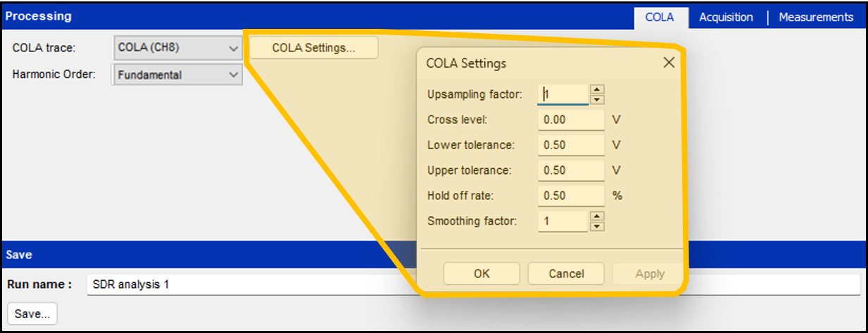Select the Measurements tab

coord(816,18)
